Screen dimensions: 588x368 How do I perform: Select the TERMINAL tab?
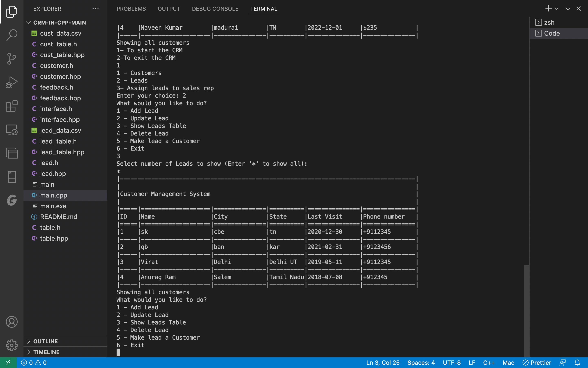click(264, 9)
